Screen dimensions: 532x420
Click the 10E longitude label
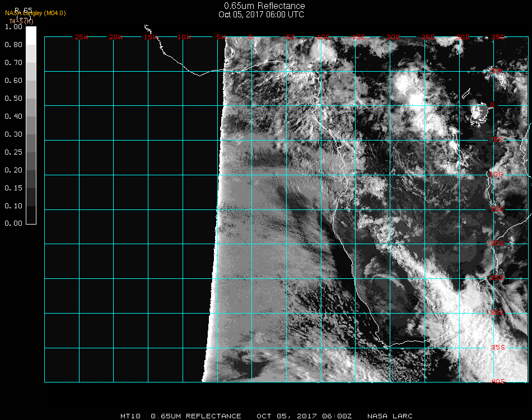tap(323, 37)
